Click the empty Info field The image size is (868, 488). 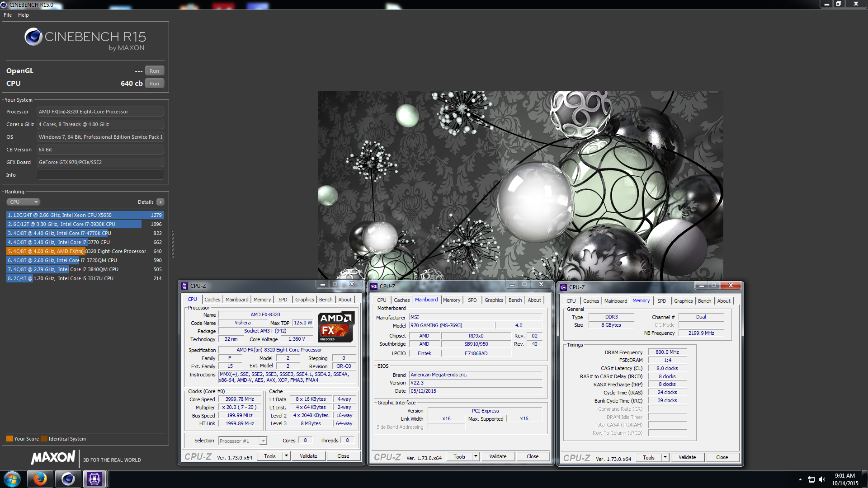(x=100, y=175)
